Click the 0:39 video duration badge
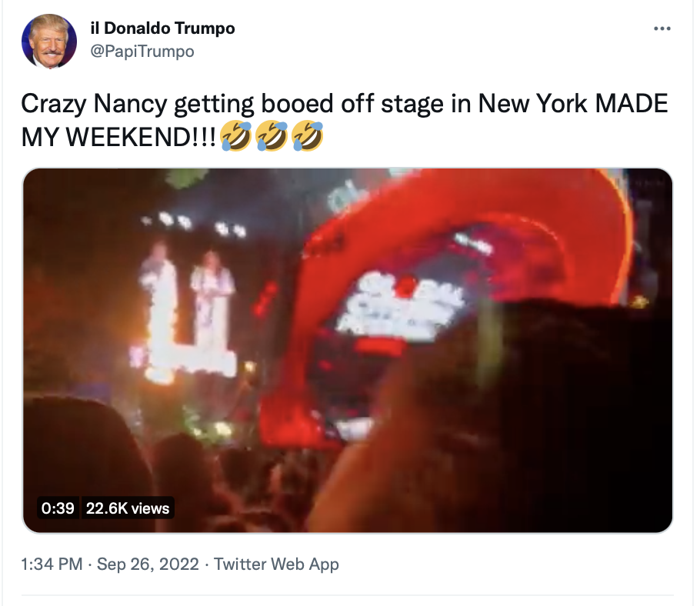 pyautogui.click(x=58, y=508)
